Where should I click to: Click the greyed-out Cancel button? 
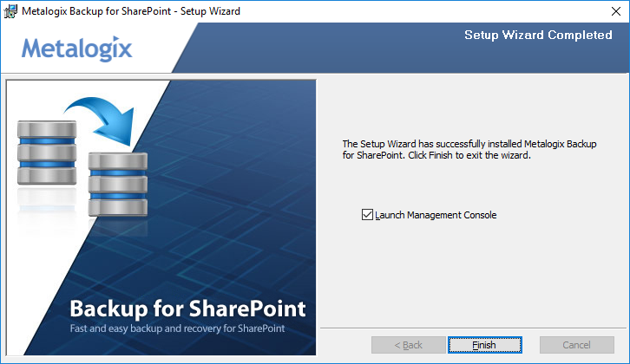click(x=576, y=345)
